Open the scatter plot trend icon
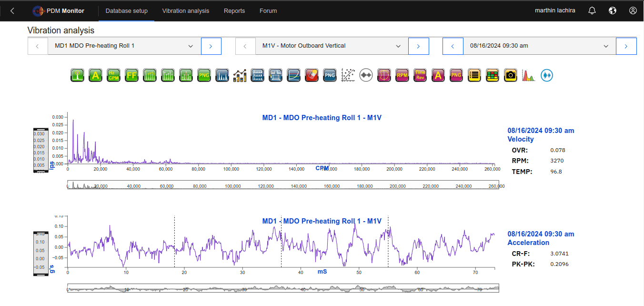This screenshot has height=306, width=644. (x=348, y=75)
